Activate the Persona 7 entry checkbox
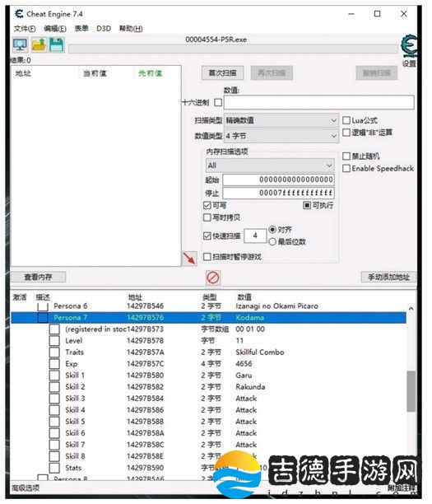The width and height of the screenshot is (432, 504). 43,318
